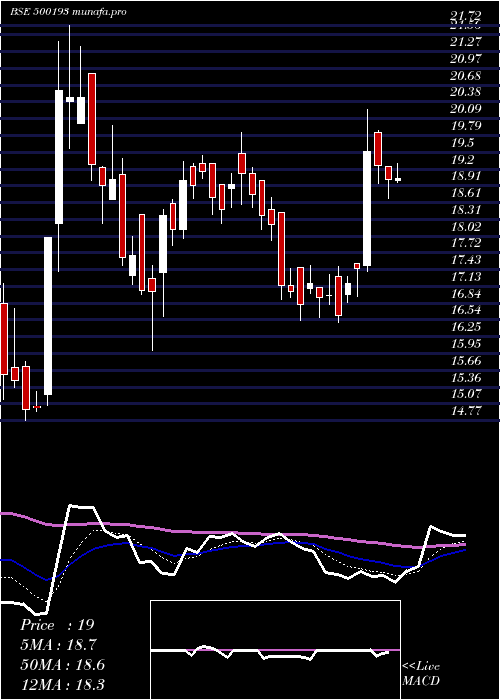
Task: Click the 18.02 price axis label
Action: coord(466,226)
